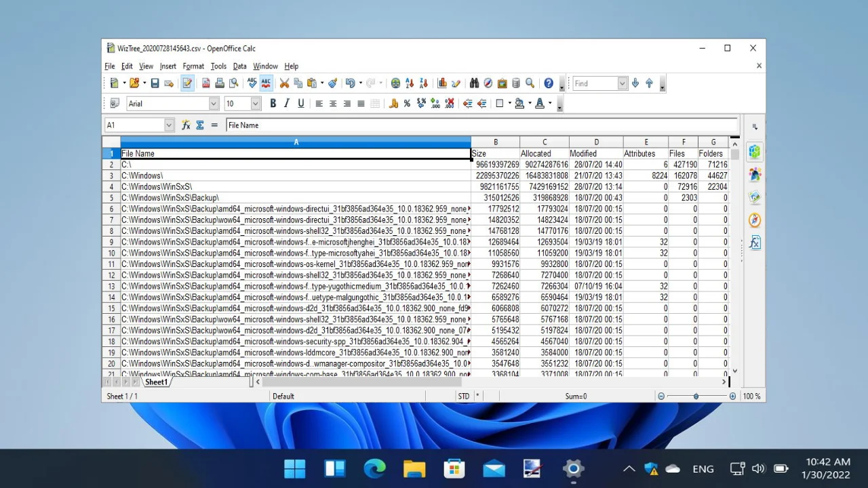Click the Undo arrow icon
The width and height of the screenshot is (868, 488).
tap(350, 83)
